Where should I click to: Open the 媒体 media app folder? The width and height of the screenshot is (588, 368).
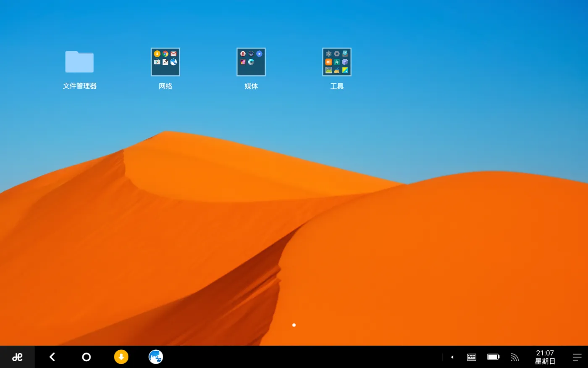(x=251, y=62)
